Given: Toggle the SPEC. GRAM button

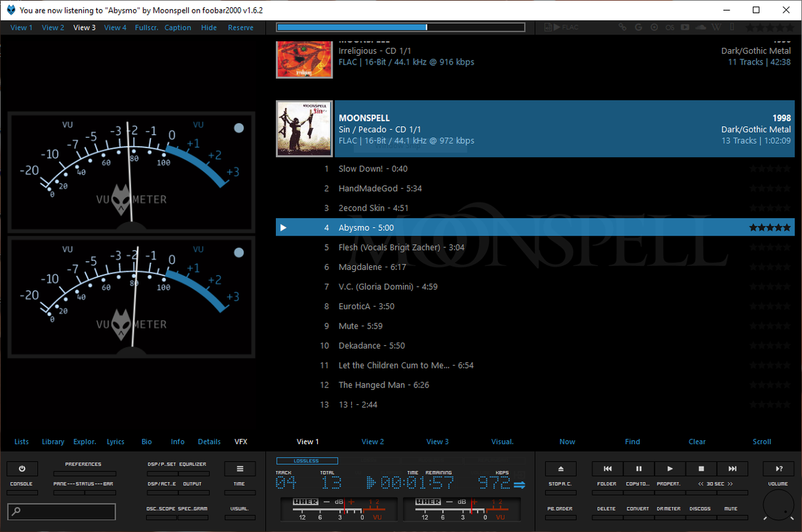Looking at the screenshot, I should [x=194, y=512].
